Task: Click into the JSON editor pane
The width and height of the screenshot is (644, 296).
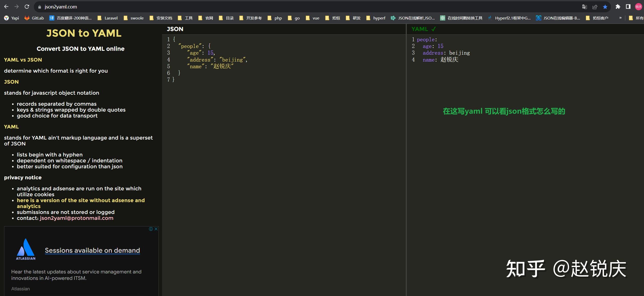Action: [x=282, y=154]
